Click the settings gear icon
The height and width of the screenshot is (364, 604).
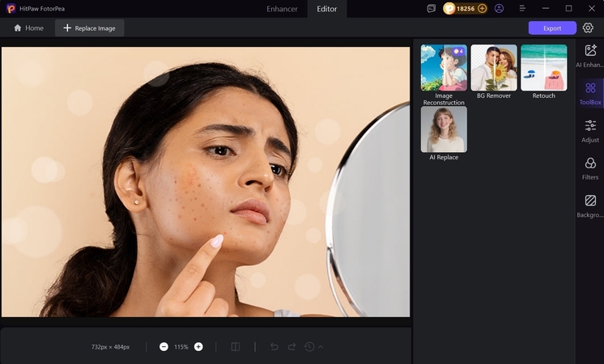pyautogui.click(x=588, y=28)
